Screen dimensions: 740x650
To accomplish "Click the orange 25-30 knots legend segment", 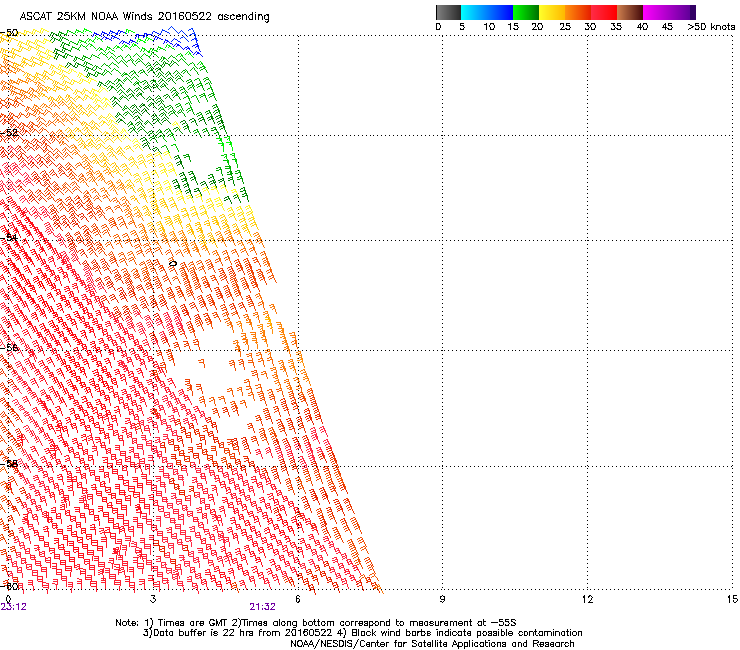I will tap(578, 12).
